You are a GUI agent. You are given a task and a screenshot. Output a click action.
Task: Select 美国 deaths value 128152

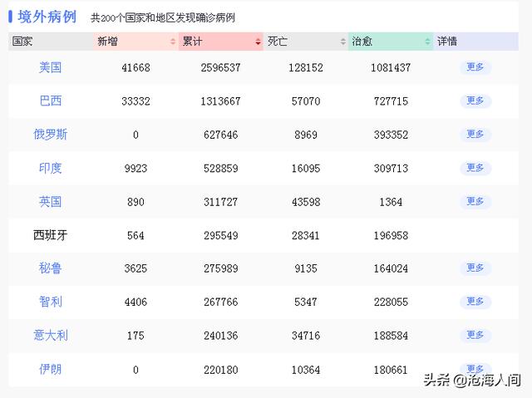pyautogui.click(x=306, y=68)
